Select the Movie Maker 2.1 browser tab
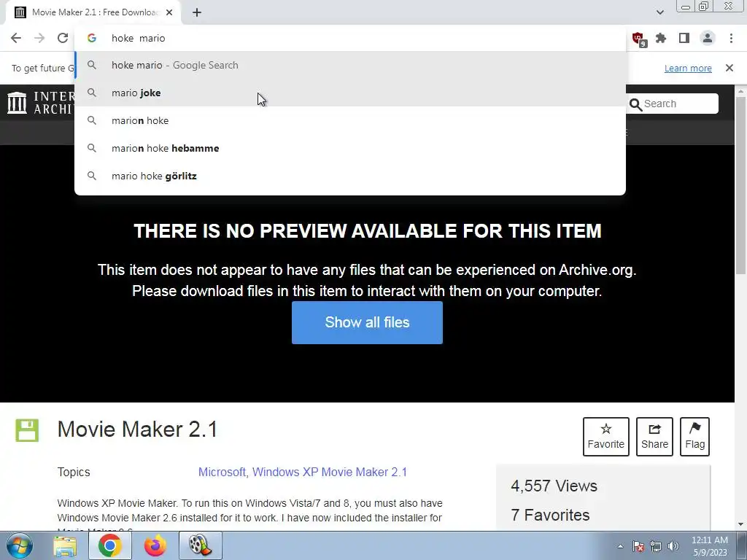The height and width of the screenshot is (560, 747). (x=93, y=12)
